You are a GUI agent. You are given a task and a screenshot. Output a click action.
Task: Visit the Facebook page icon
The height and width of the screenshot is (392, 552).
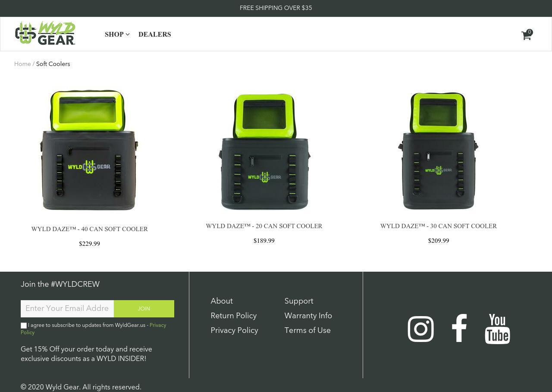(x=459, y=328)
